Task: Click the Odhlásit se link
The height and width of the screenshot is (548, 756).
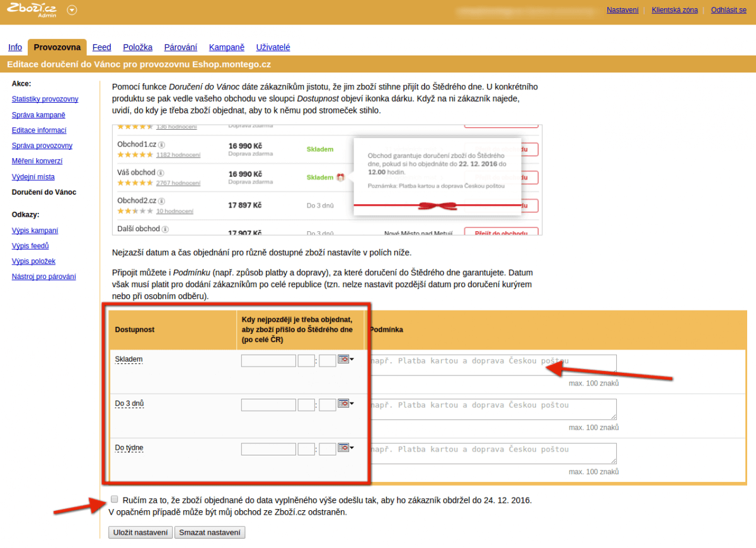Action: [x=728, y=10]
